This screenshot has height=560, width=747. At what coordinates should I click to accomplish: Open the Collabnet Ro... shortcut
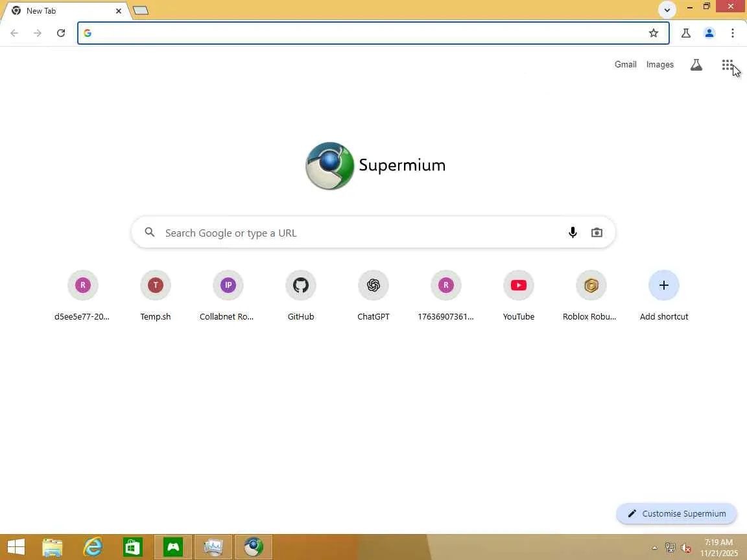228,296
